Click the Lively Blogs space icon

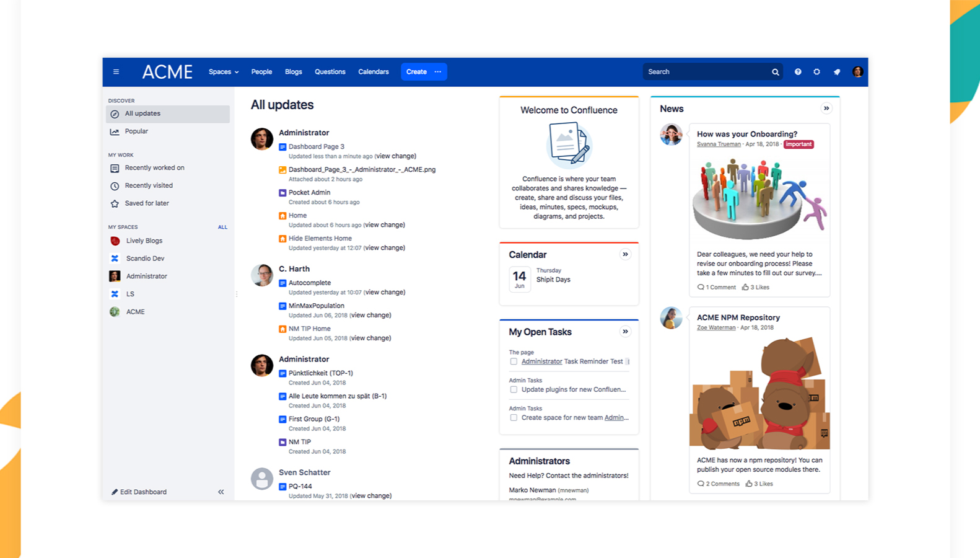(x=115, y=241)
